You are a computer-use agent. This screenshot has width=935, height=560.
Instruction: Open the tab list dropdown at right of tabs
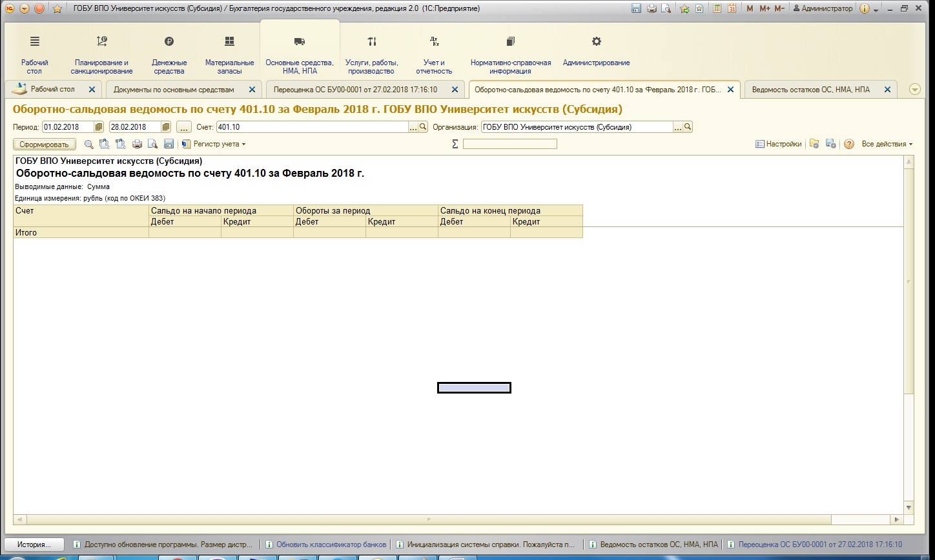tap(914, 90)
